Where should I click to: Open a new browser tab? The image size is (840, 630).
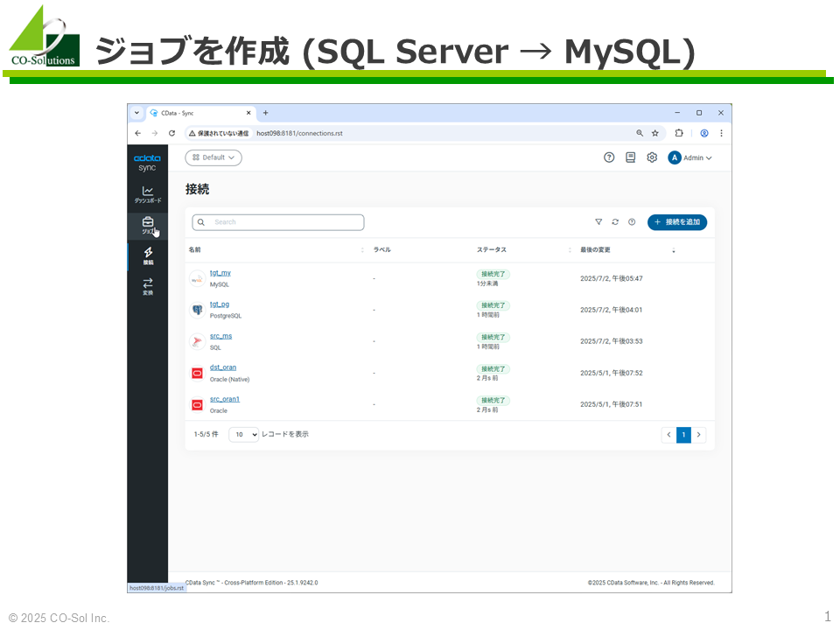[266, 113]
